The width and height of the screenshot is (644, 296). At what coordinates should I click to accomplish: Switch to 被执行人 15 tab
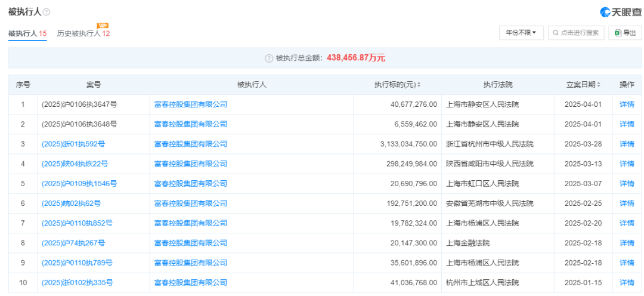click(x=27, y=33)
